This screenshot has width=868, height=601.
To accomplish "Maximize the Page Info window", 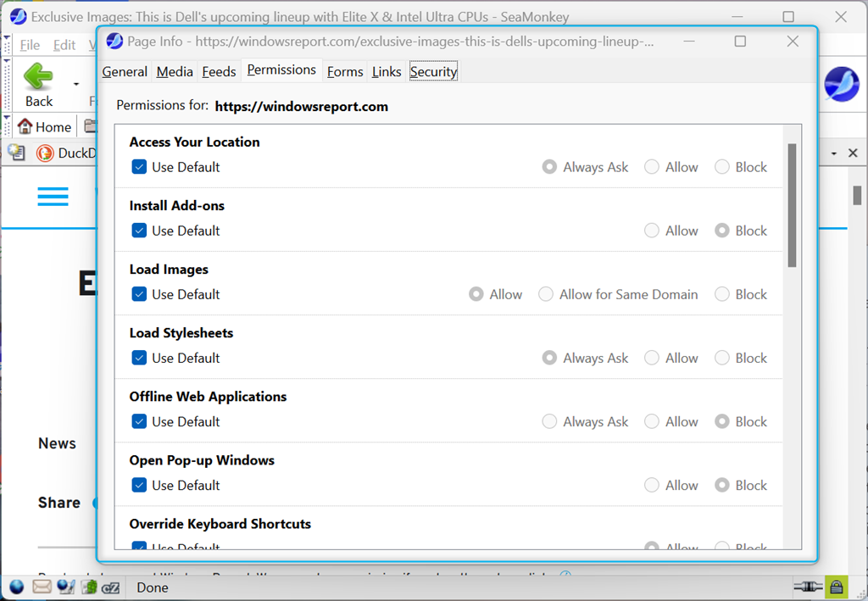I will pos(740,41).
